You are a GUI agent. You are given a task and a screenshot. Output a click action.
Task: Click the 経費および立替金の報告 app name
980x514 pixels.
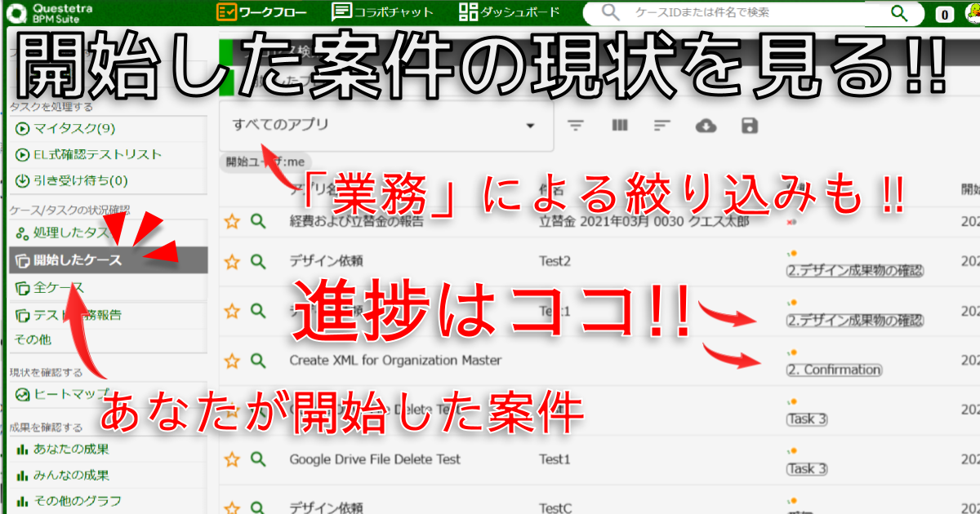coord(357,222)
